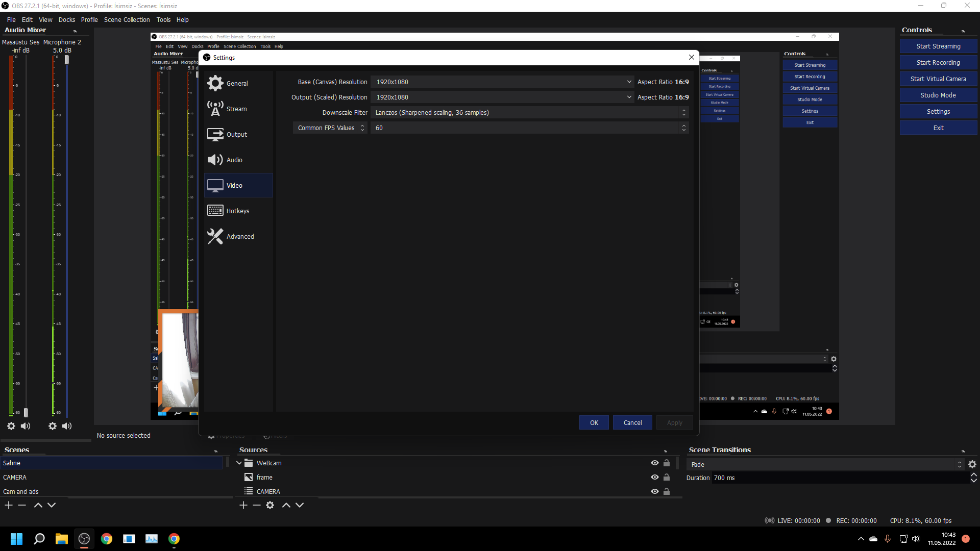Open Masaüstü Ses gear settings

coord(11,426)
